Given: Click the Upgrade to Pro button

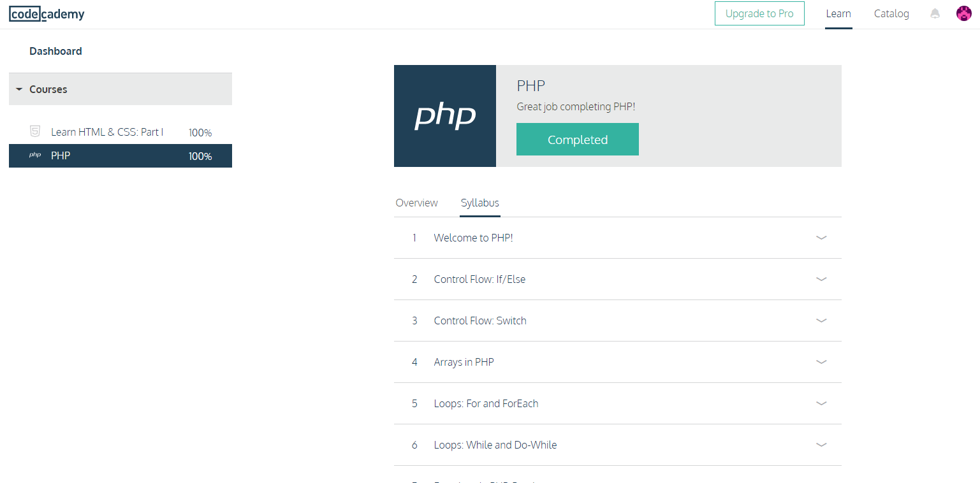Looking at the screenshot, I should coord(759,13).
